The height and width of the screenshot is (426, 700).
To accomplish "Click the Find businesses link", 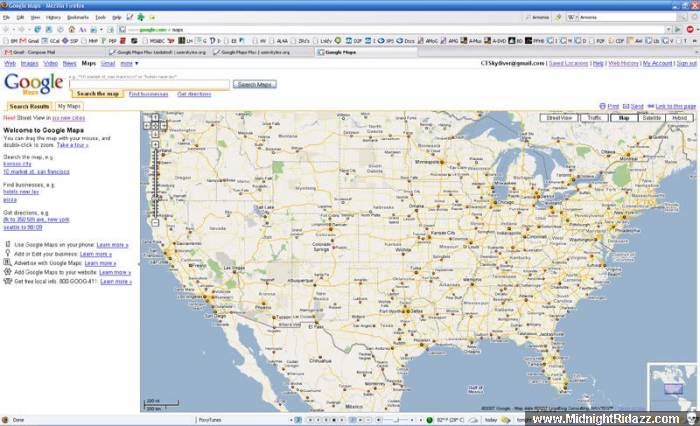I will (x=148, y=94).
